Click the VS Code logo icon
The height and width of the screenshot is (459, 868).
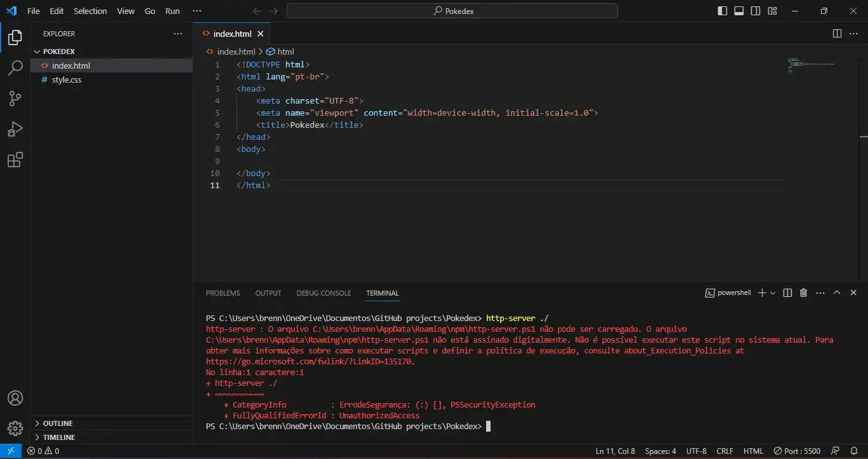[11, 11]
